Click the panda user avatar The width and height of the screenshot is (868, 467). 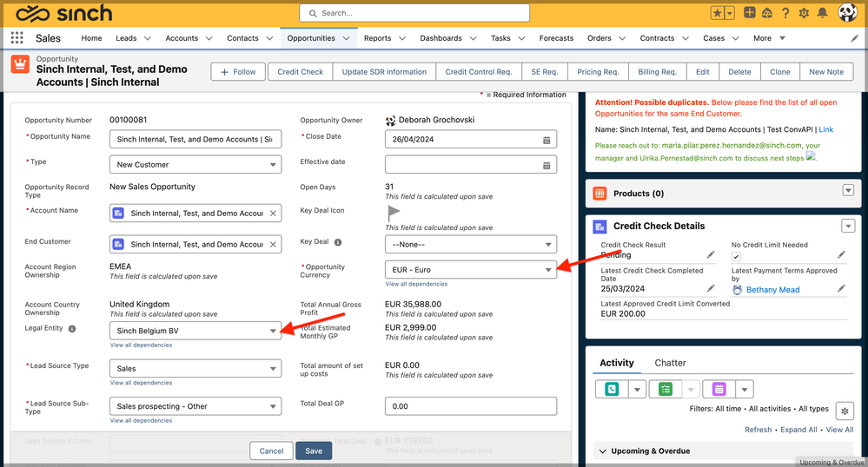click(x=847, y=12)
